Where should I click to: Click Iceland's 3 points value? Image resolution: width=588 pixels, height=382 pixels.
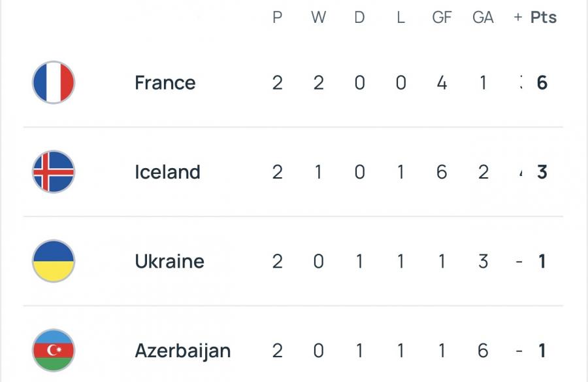click(x=542, y=172)
